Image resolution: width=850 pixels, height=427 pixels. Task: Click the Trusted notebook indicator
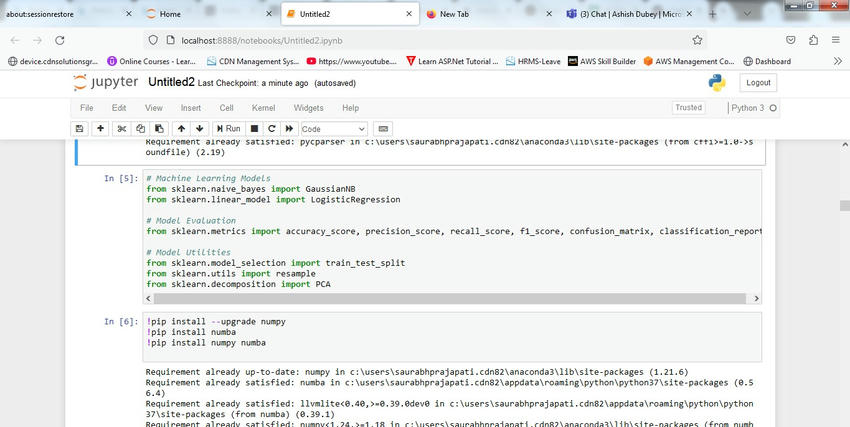[688, 107]
